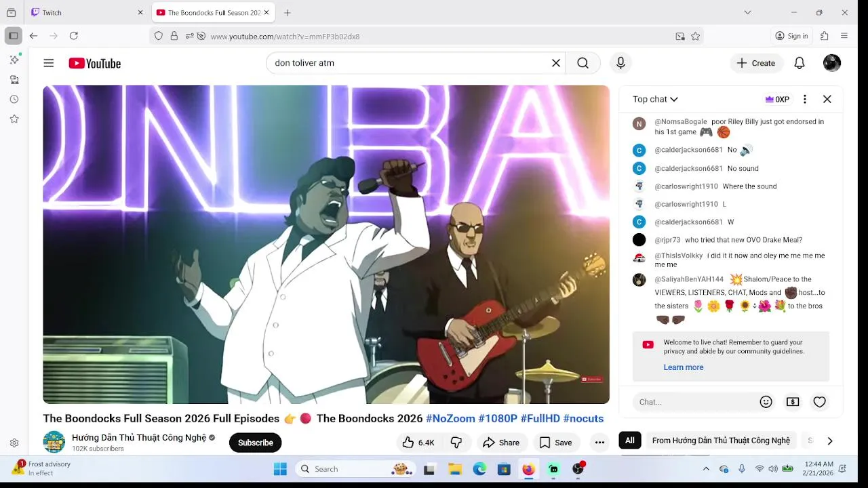868x488 pixels.
Task: Show hidden system tray icons
Action: point(706,469)
